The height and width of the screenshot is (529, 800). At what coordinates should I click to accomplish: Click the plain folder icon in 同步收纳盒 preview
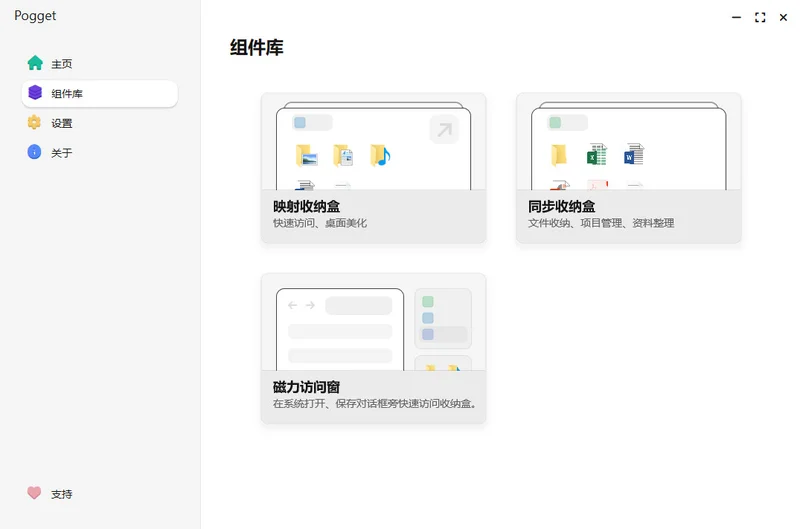[559, 155]
